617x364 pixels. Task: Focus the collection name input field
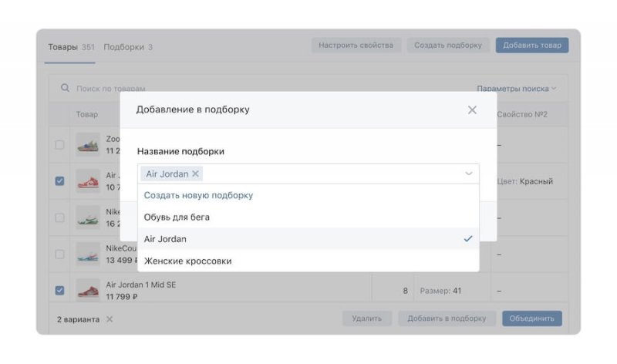(x=332, y=174)
